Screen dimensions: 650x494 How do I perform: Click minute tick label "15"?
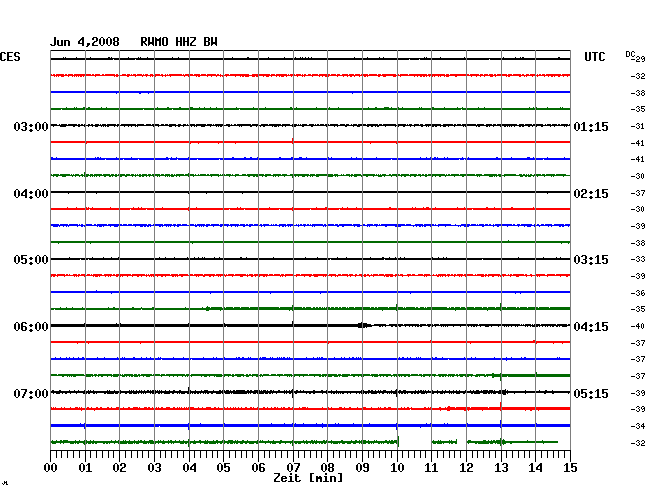pyautogui.click(x=570, y=468)
